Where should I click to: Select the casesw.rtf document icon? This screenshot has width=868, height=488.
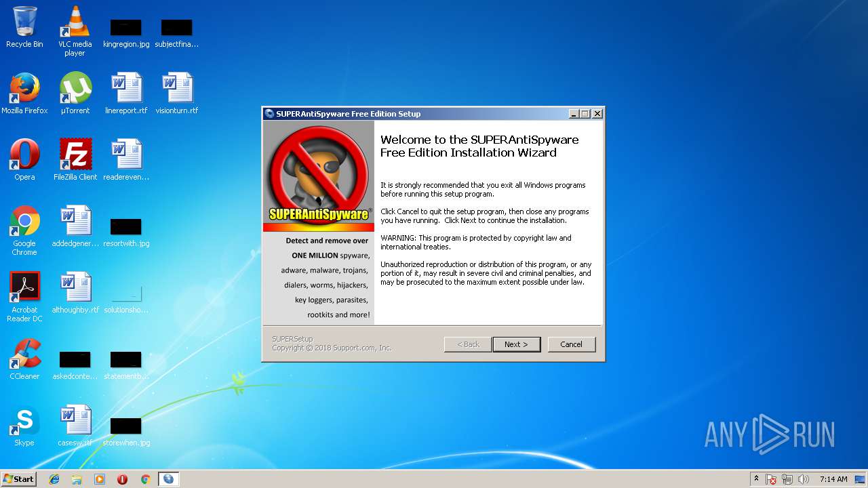click(75, 426)
